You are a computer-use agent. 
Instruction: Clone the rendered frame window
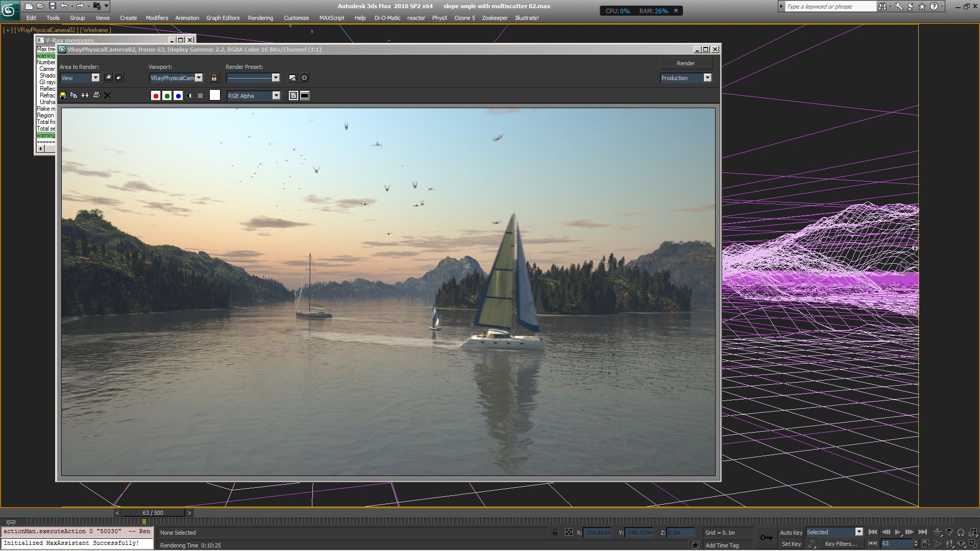coord(85,95)
